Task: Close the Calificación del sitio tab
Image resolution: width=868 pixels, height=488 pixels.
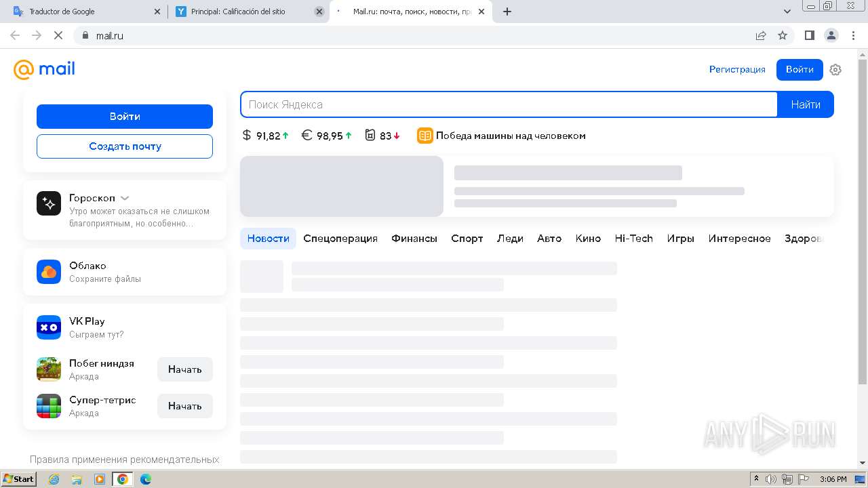Action: tap(319, 12)
